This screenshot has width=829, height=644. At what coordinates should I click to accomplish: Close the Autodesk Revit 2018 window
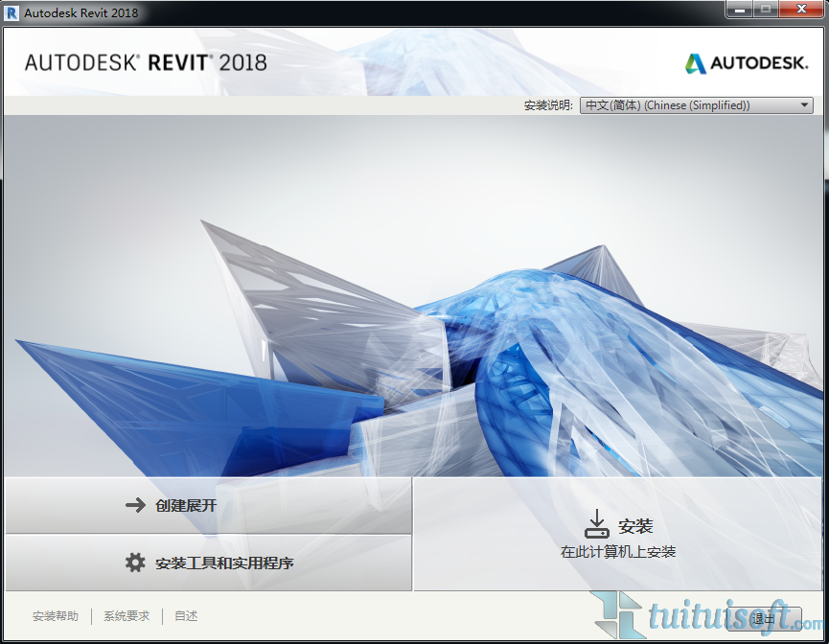(801, 10)
